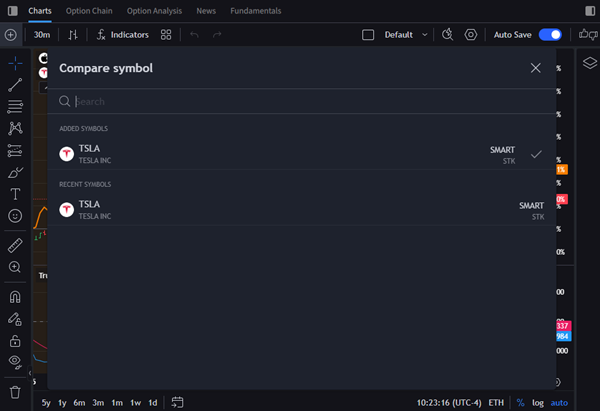Set range to 1y
The height and width of the screenshot is (411, 600).
62,403
